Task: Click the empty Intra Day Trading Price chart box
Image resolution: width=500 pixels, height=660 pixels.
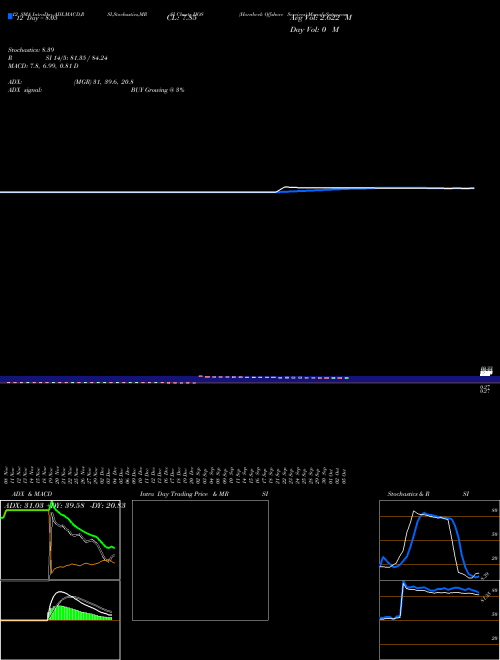Action: click(200, 560)
